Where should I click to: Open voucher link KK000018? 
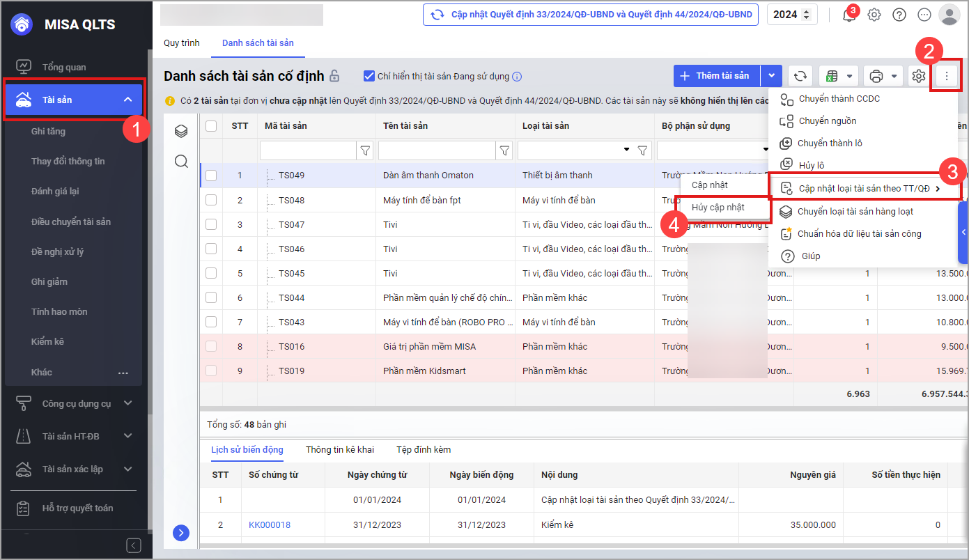pyautogui.click(x=269, y=524)
